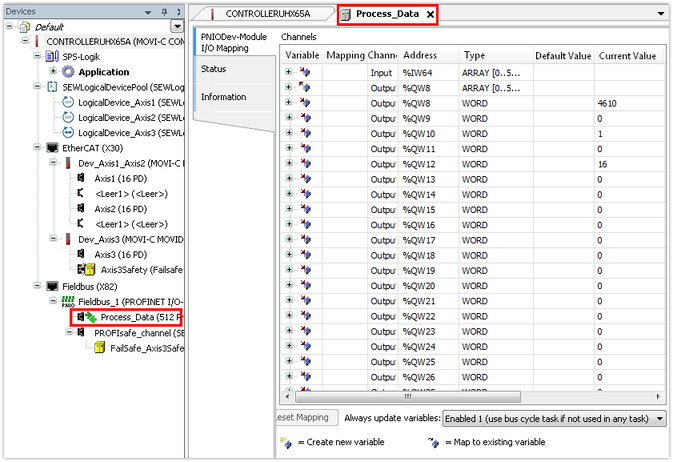Open the Information side tab

(234, 97)
